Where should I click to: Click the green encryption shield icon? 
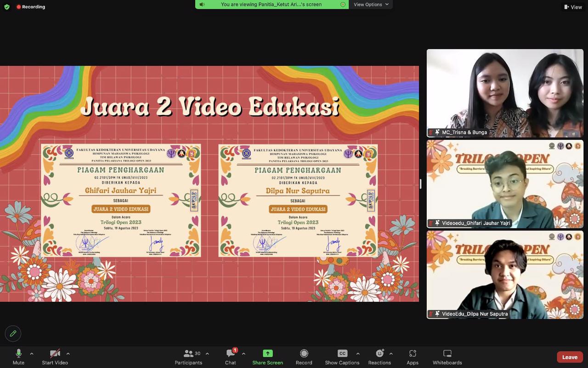(x=6, y=7)
